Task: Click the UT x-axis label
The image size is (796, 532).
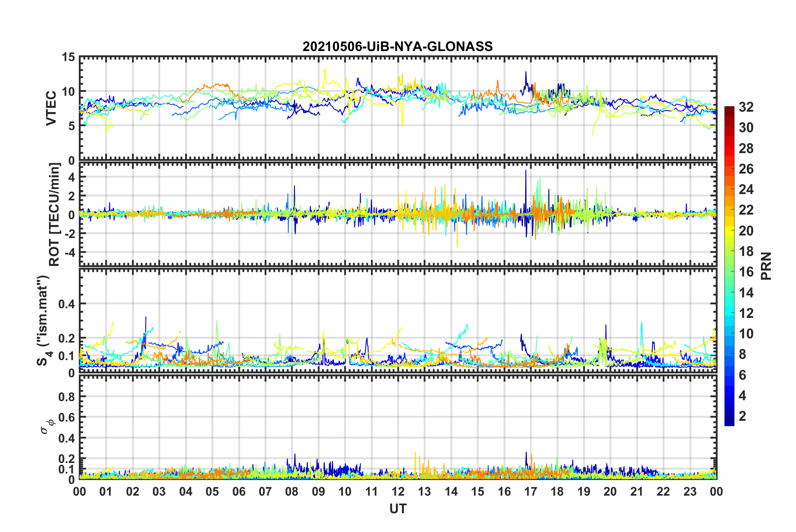Action: point(398,509)
